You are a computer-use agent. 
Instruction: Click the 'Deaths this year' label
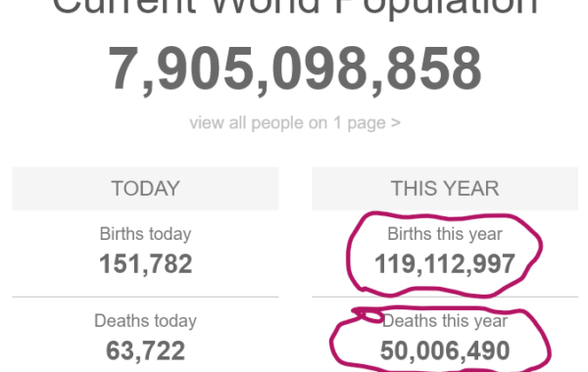(445, 321)
